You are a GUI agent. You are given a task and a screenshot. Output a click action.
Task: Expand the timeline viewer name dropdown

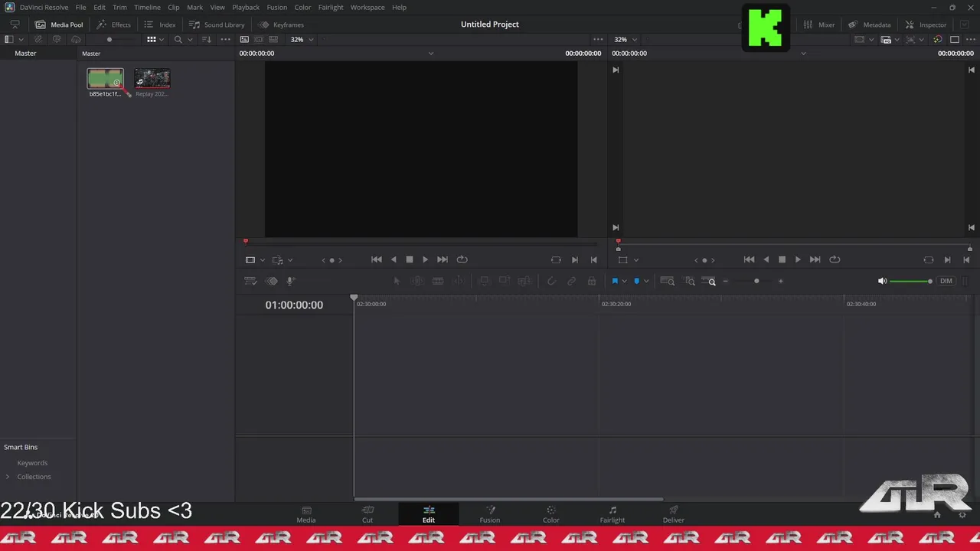803,54
